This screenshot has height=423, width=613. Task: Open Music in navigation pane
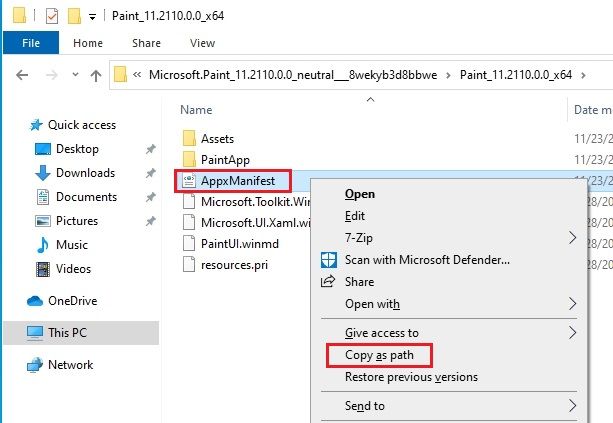pyautogui.click(x=72, y=245)
